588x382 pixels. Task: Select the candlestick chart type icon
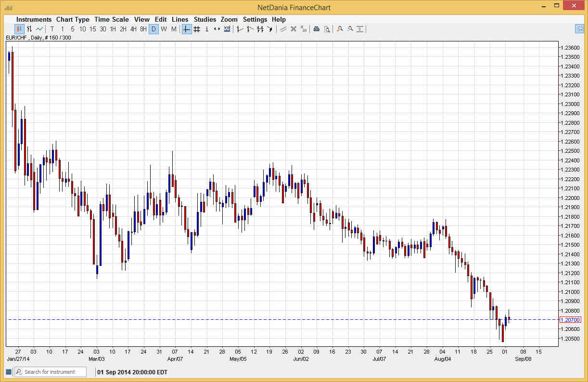19,29
